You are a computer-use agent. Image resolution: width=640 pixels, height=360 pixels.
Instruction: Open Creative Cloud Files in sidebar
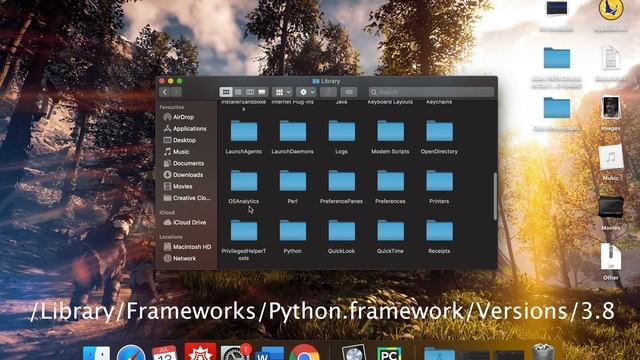click(x=187, y=198)
